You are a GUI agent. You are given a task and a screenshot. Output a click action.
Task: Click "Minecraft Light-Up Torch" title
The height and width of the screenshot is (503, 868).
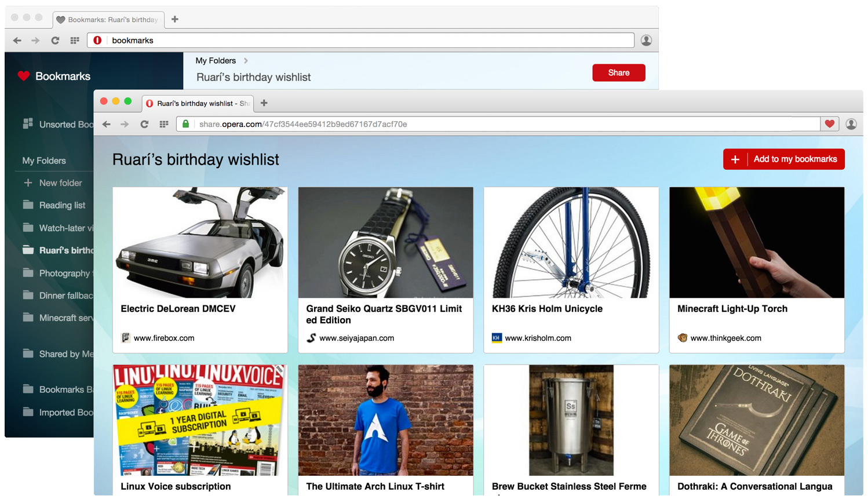pyautogui.click(x=732, y=308)
